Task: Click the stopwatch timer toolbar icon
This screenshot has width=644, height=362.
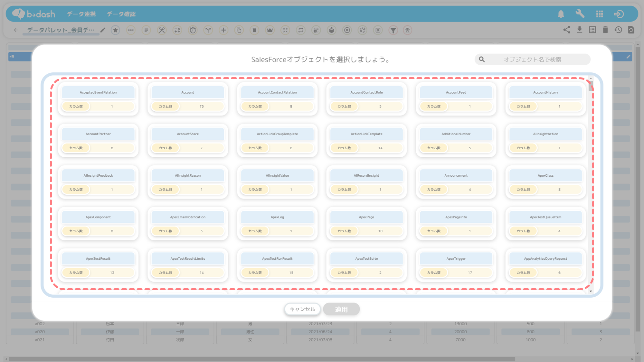Action: point(193,30)
